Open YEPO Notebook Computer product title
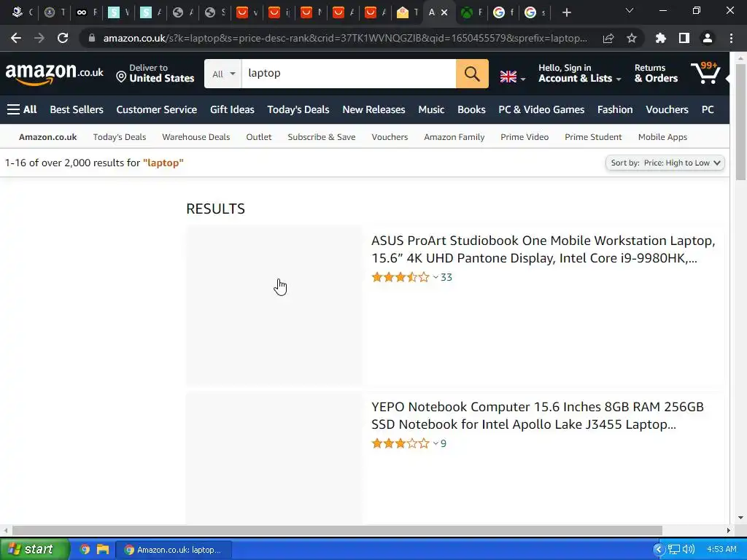This screenshot has width=747, height=560. click(538, 415)
